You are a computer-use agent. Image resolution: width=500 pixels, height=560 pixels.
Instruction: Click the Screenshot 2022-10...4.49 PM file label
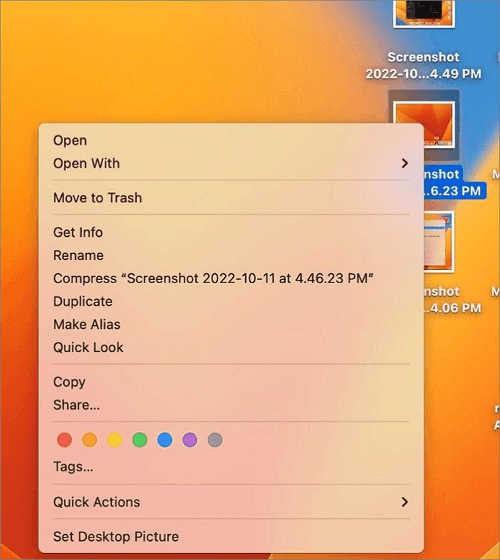pos(424,65)
